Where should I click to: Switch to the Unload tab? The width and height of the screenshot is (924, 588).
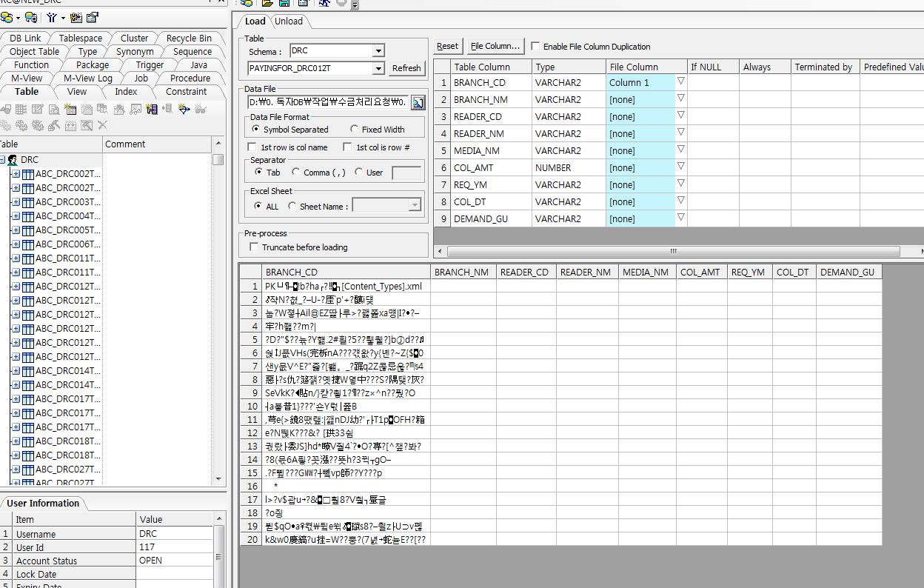(289, 21)
